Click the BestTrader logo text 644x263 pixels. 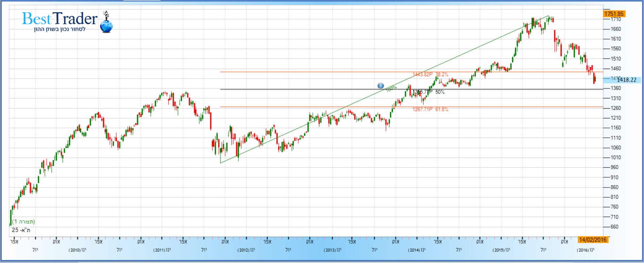60,19
